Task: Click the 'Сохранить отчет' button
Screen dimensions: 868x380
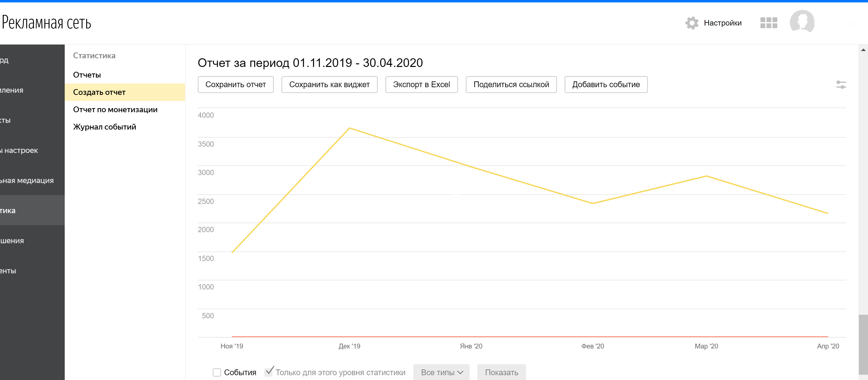Action: pyautogui.click(x=236, y=85)
